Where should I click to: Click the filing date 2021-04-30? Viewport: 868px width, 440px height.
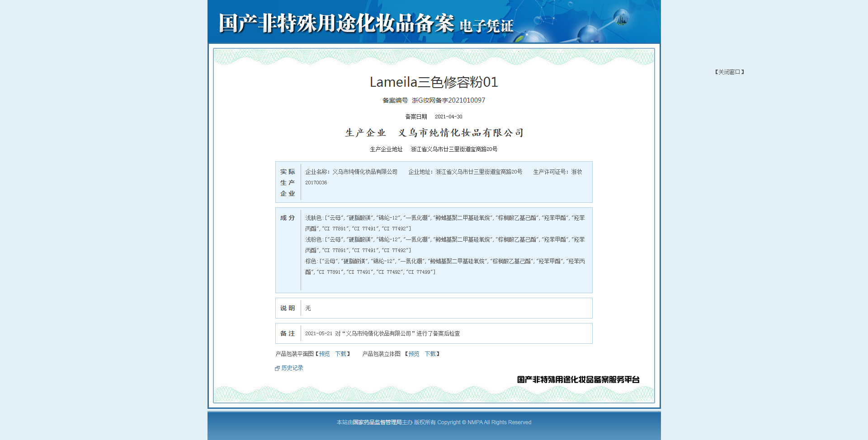click(x=448, y=117)
